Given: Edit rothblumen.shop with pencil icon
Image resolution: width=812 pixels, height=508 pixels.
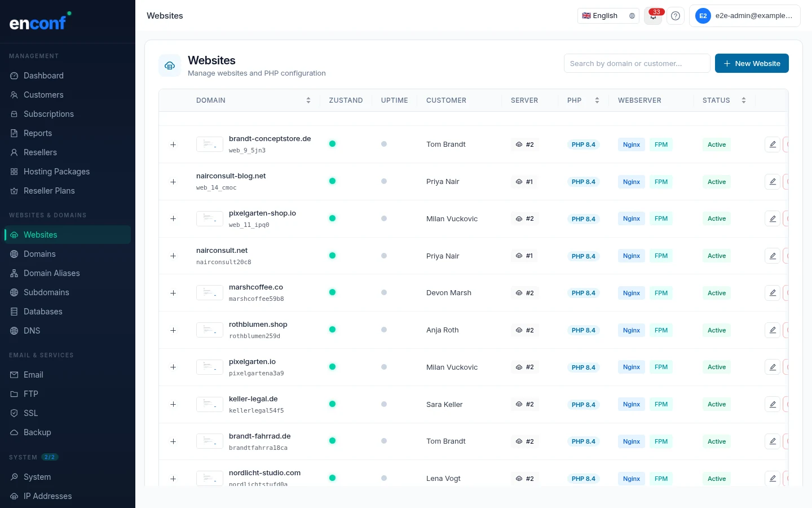Looking at the screenshot, I should coord(773,330).
